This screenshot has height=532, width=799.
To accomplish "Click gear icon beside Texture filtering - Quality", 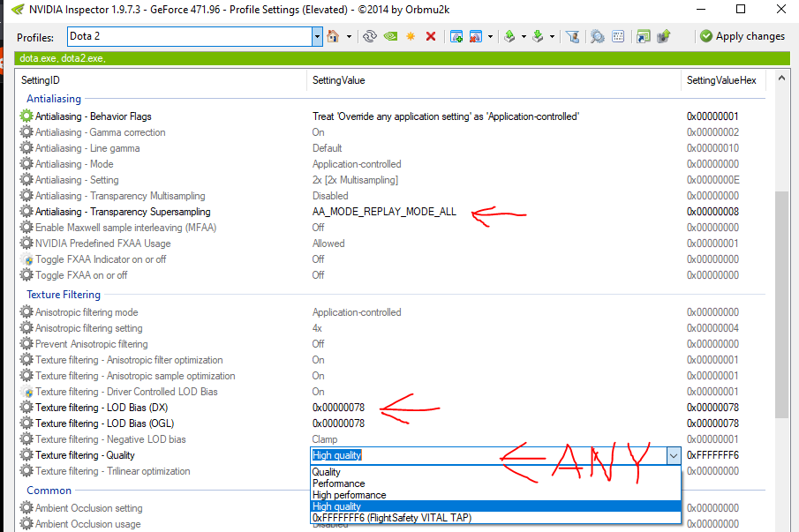I will pos(26,455).
